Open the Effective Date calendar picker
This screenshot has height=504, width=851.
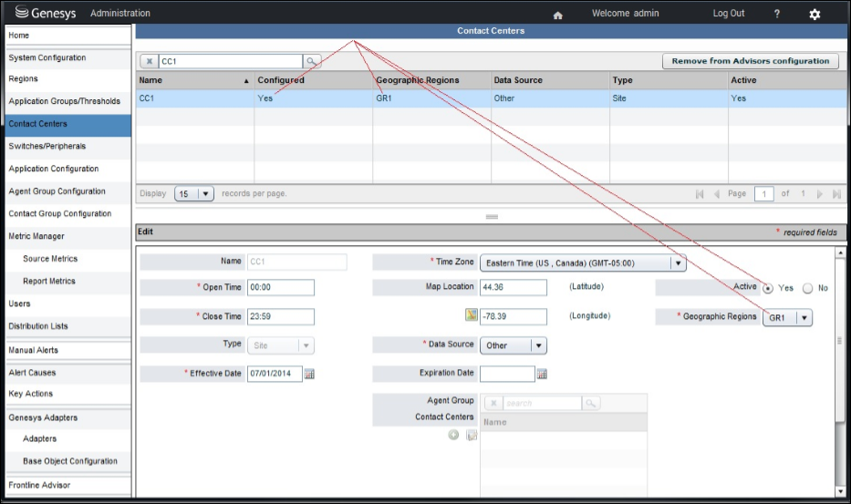point(309,374)
